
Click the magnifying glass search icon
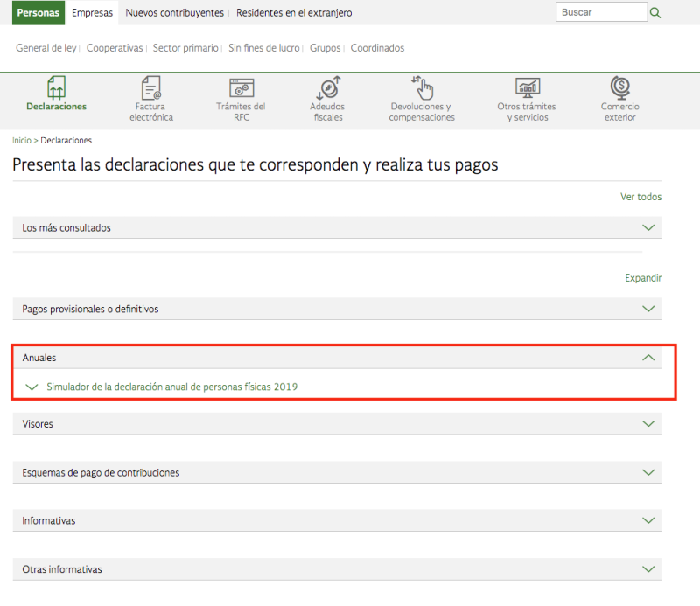click(654, 12)
